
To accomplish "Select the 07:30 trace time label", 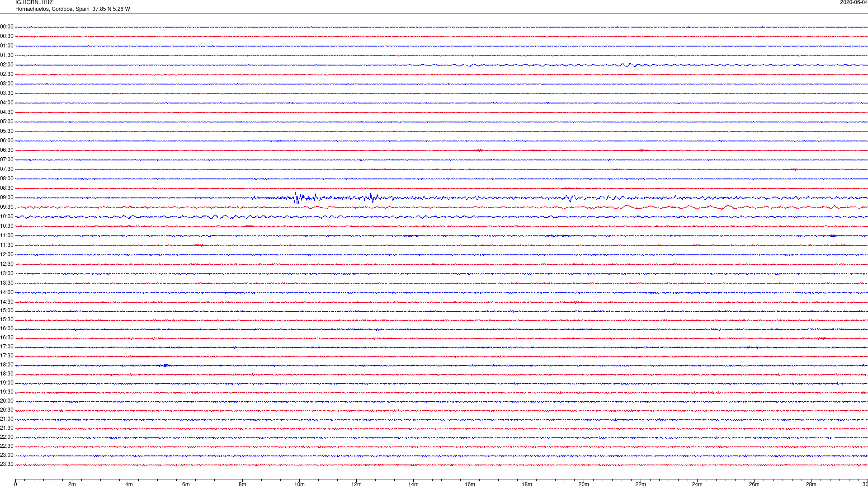I will pos(7,169).
